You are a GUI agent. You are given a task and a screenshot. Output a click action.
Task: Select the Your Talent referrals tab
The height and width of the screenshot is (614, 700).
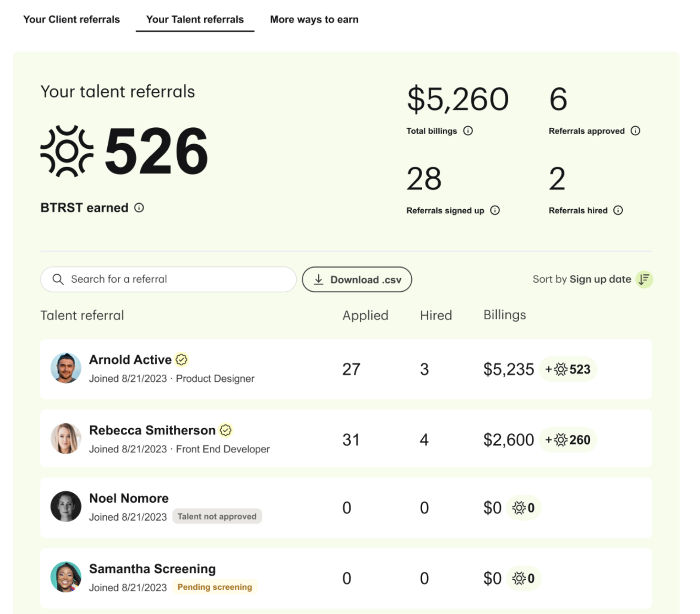195,20
